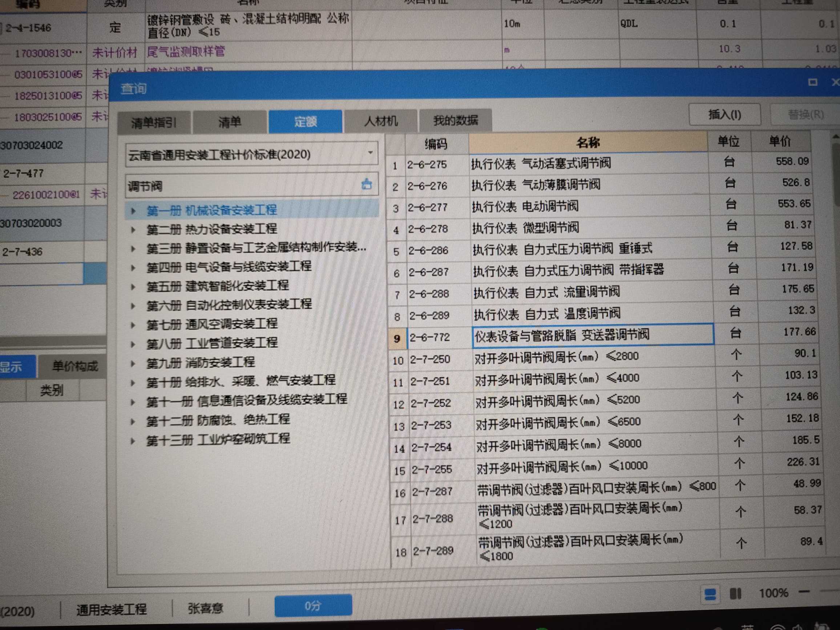Expand 第九册 消防安装工程 node
840x630 pixels.
[x=133, y=363]
